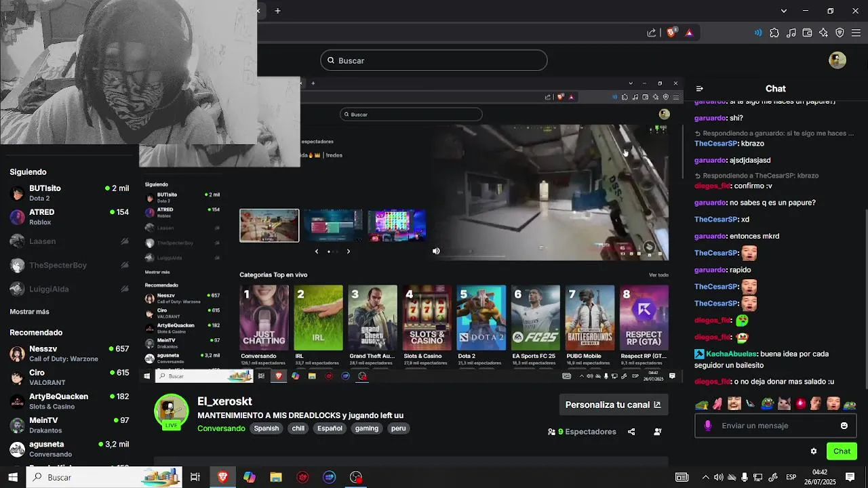Collapse the chat panel using the arrow icon
868x488 pixels.
(700, 89)
